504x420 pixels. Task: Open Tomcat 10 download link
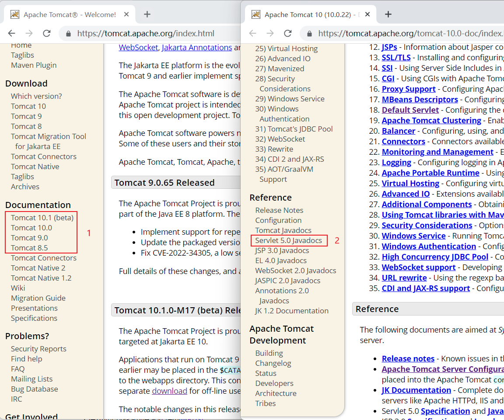(x=28, y=106)
